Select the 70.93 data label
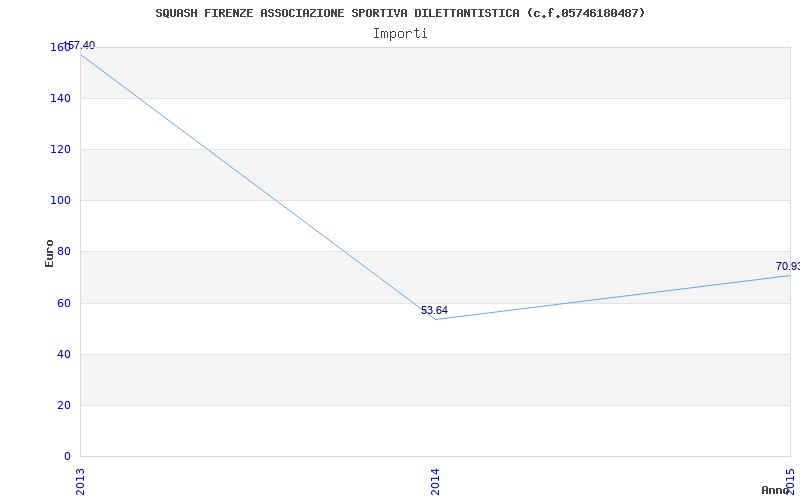Viewport: 800px width, 500px height. pos(788,266)
